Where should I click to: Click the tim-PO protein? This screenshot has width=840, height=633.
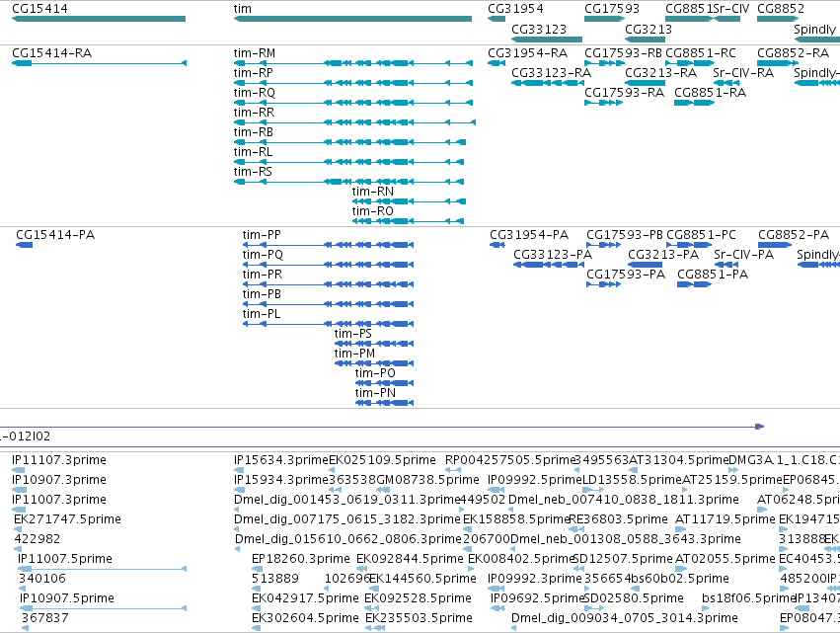[x=384, y=383]
